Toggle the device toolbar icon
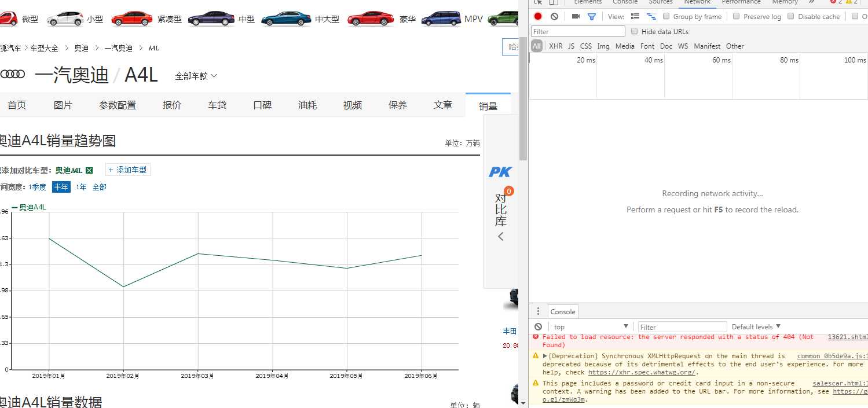The image size is (868, 408). click(x=554, y=2)
